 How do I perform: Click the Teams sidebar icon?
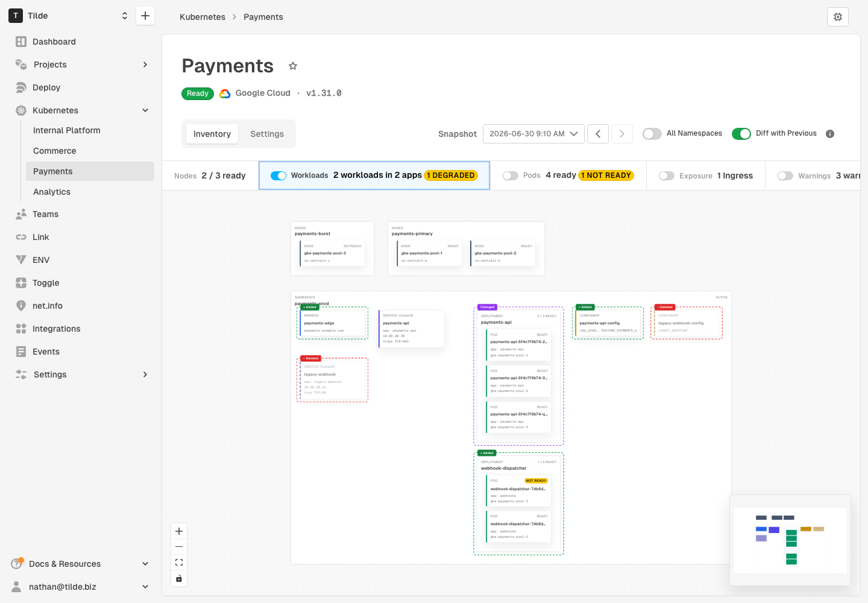click(21, 214)
